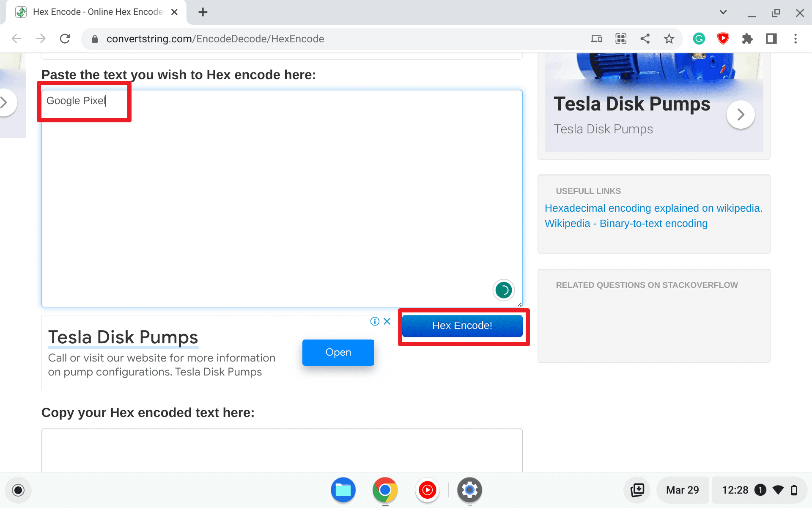Viewport: 812px width, 508px height.
Task: Click 'Copy your Hex encoded text here:' heading
Action: [148, 412]
